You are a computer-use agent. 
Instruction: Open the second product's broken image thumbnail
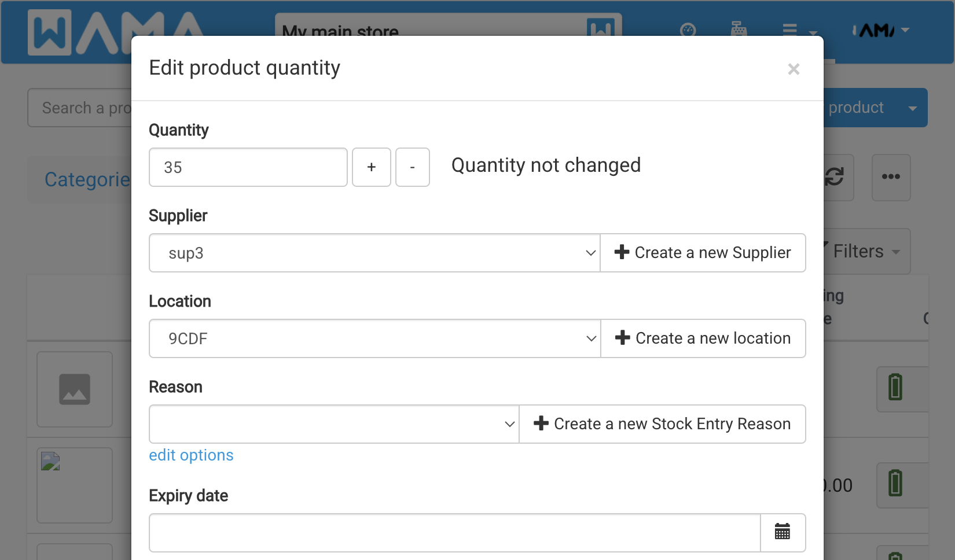(x=75, y=485)
